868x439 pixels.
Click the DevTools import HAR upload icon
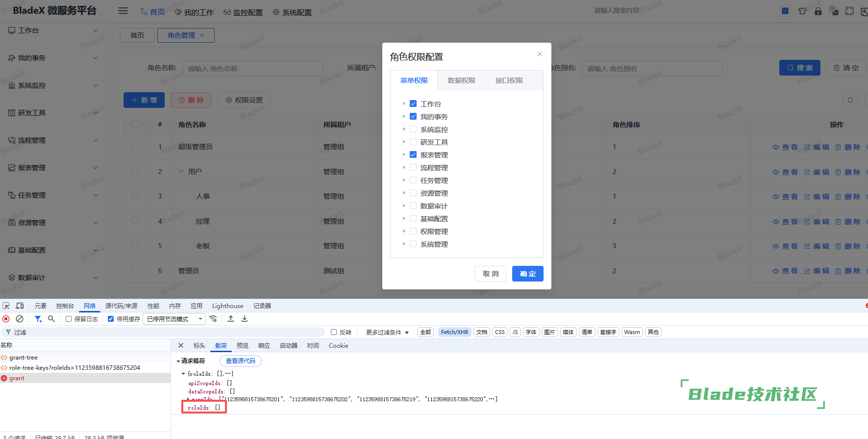[x=231, y=319]
